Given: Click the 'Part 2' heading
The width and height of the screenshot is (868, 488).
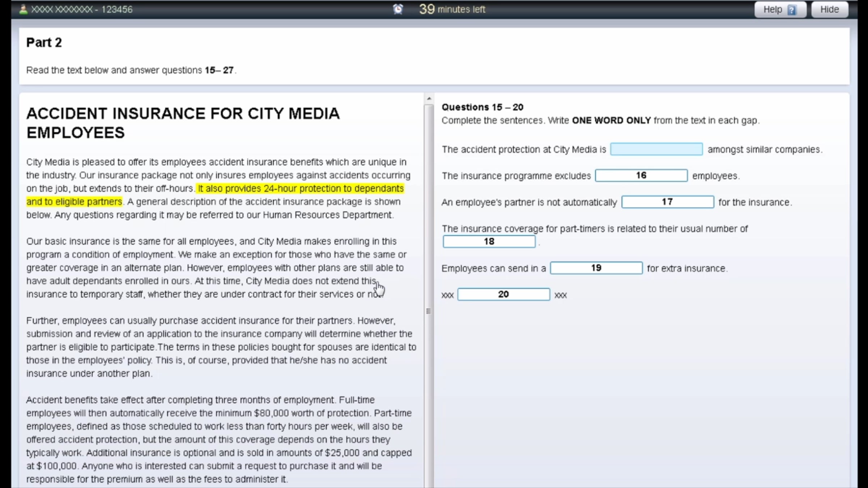Looking at the screenshot, I should 44,43.
